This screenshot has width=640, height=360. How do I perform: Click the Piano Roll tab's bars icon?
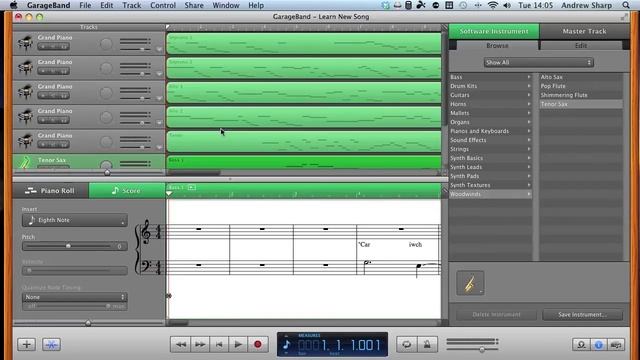coord(31,191)
